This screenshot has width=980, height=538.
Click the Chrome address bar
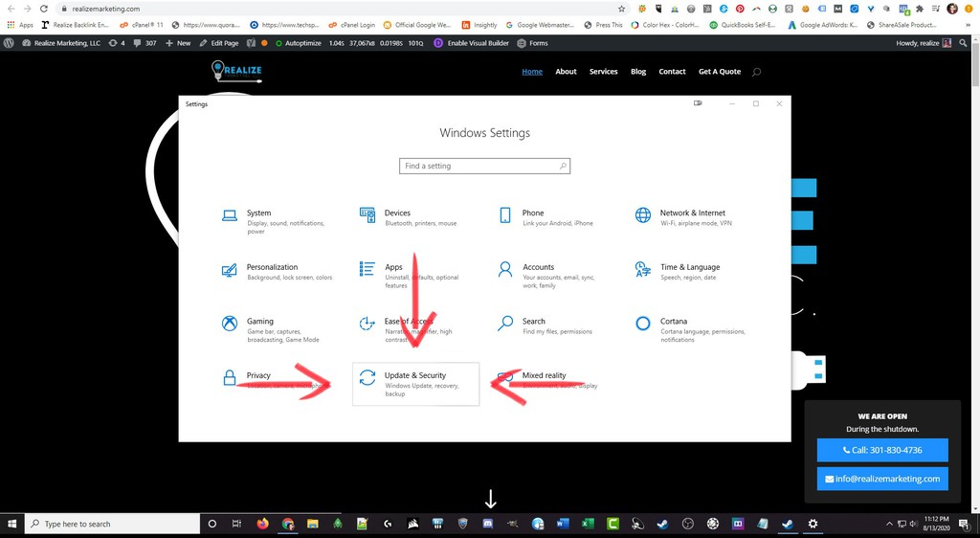click(x=338, y=9)
